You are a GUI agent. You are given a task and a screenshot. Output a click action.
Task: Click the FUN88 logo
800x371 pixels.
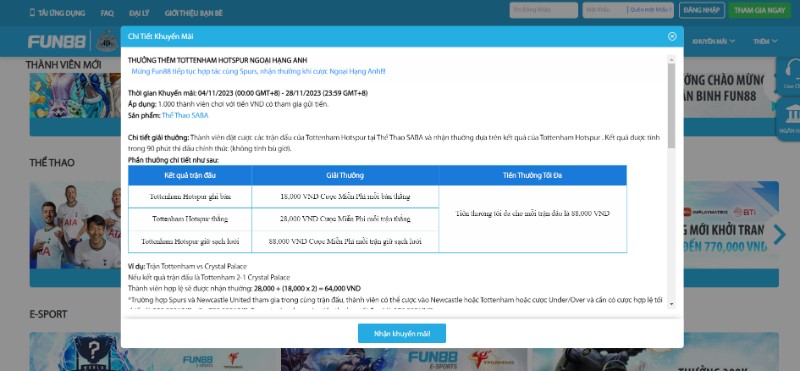tap(57, 41)
